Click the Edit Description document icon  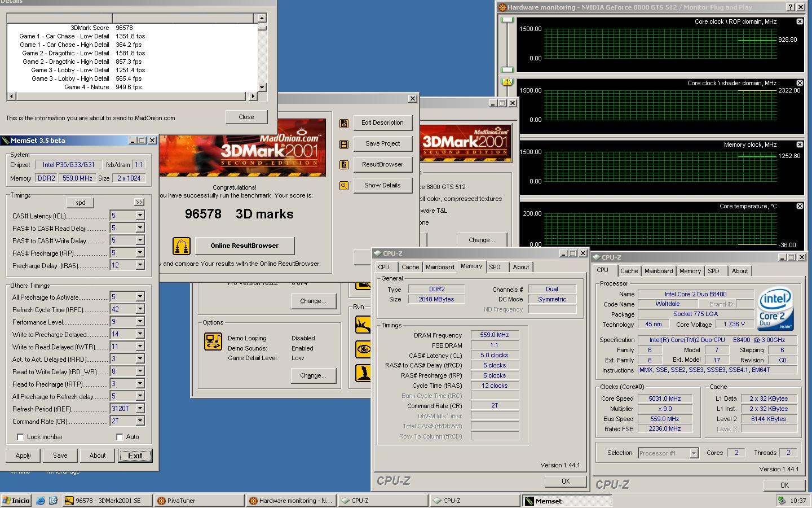tap(344, 124)
